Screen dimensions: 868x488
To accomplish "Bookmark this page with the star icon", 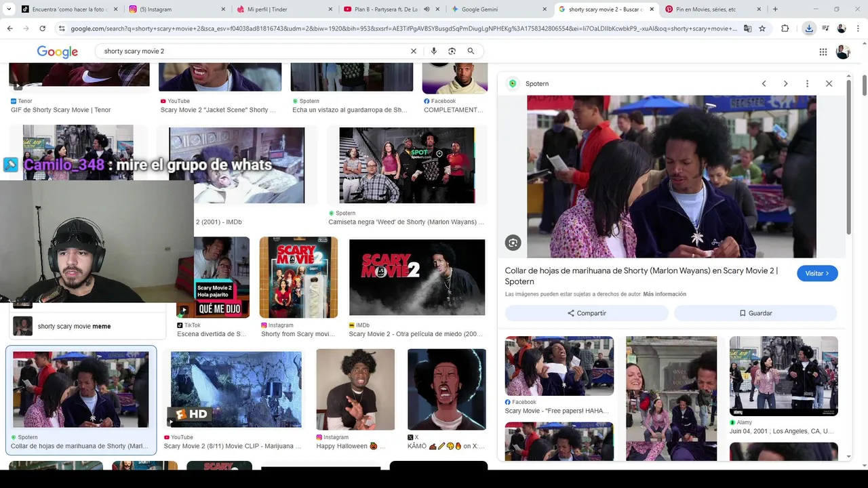I will click(762, 28).
